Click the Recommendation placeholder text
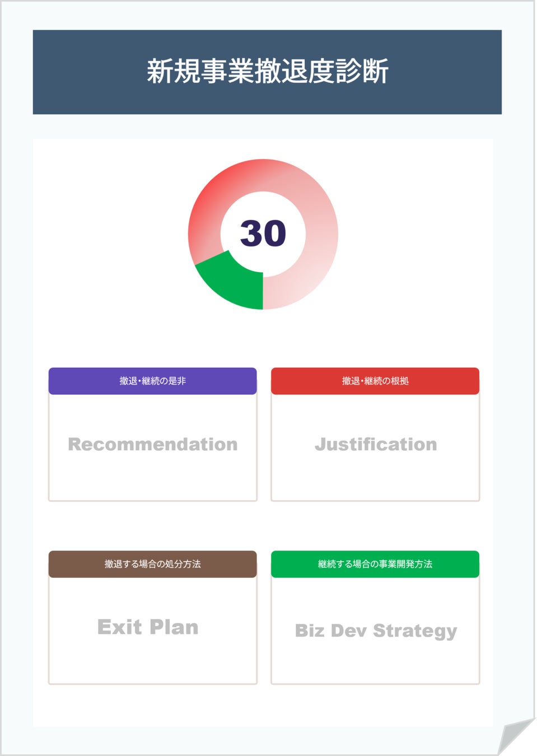Screen dimensions: 537x756 (x=152, y=444)
